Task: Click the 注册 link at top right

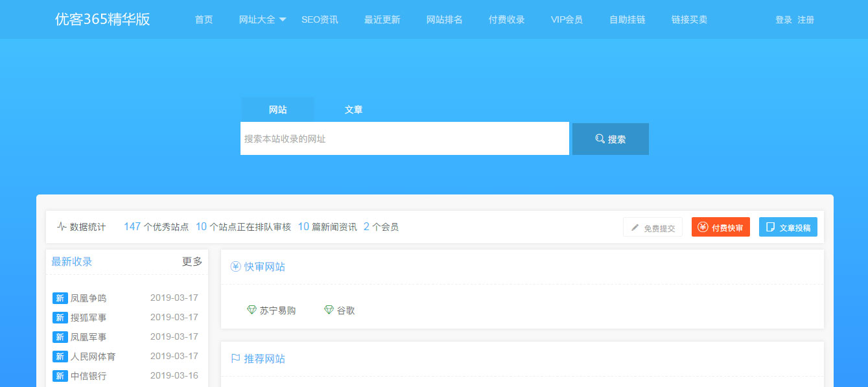Action: click(x=804, y=19)
